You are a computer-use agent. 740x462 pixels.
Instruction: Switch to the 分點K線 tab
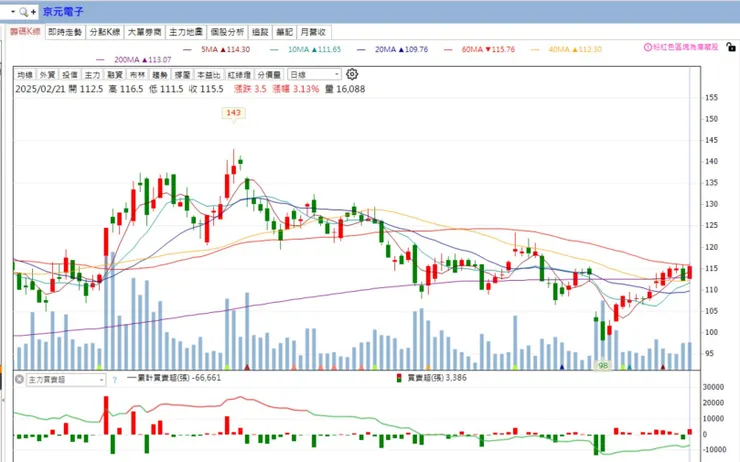coord(105,32)
